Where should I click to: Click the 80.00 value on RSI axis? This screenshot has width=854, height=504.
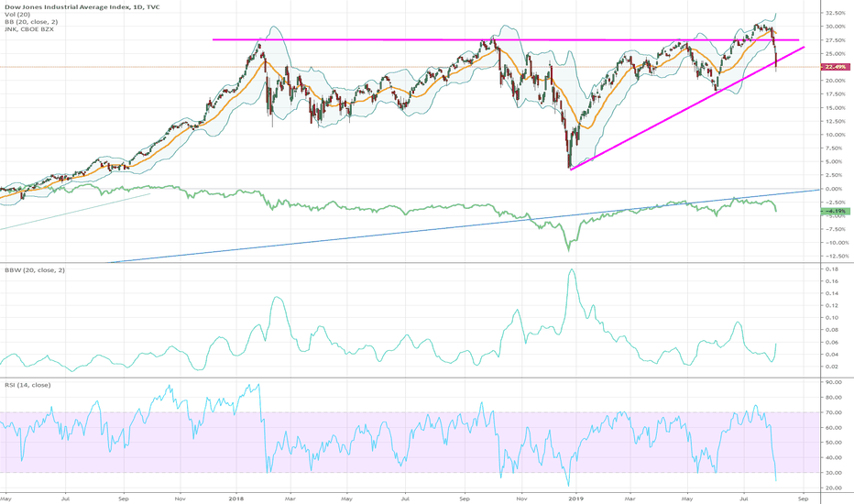[833, 397]
